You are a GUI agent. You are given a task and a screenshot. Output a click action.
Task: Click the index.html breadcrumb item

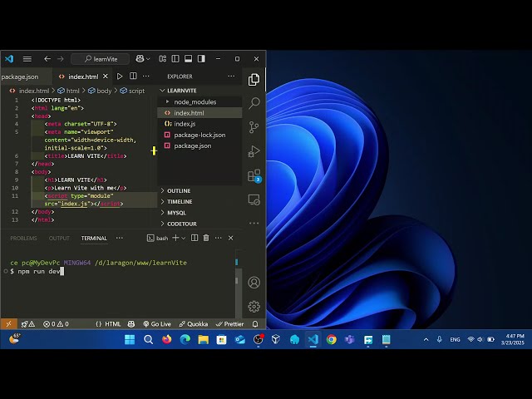[x=30, y=91]
